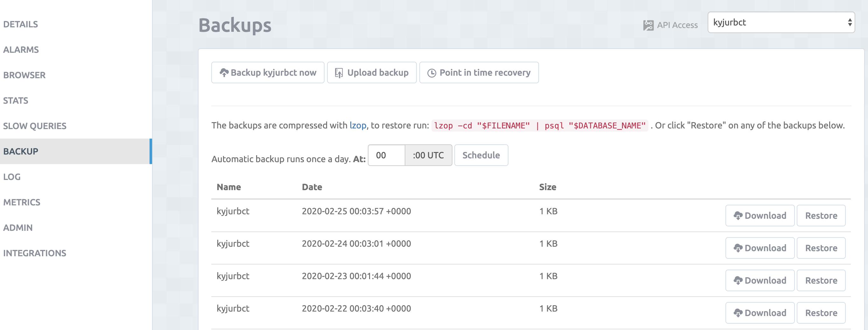Image resolution: width=868 pixels, height=330 pixels.
Task: Click the download cloud icon for 2020-02-23 backup
Action: click(738, 280)
